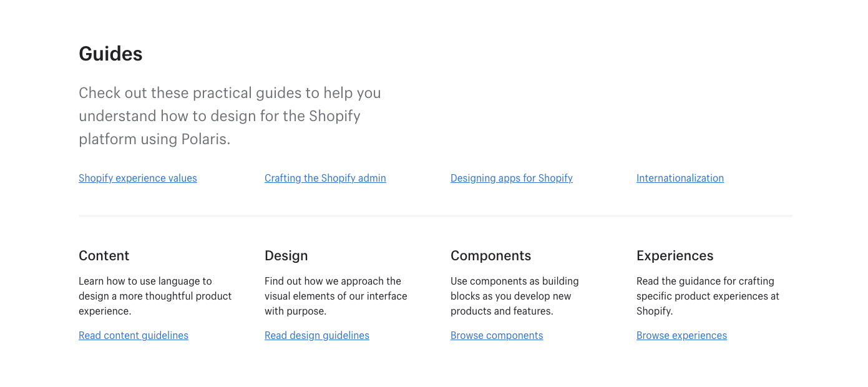Click the Content section heading
The image size is (868, 387).
tap(104, 255)
